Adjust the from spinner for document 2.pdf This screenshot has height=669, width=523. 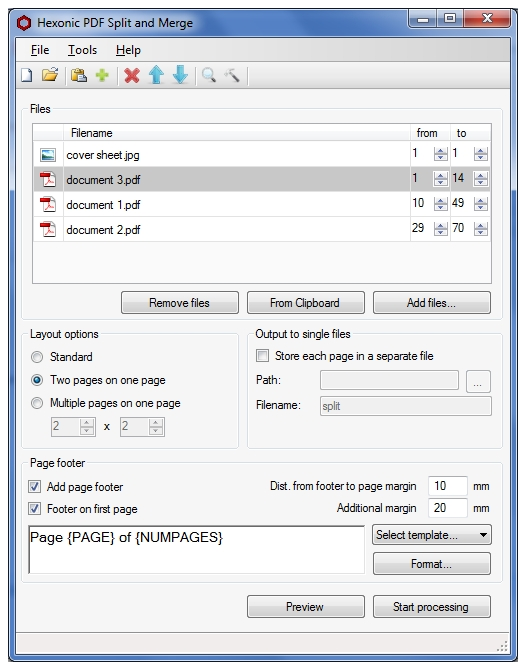pos(440,229)
